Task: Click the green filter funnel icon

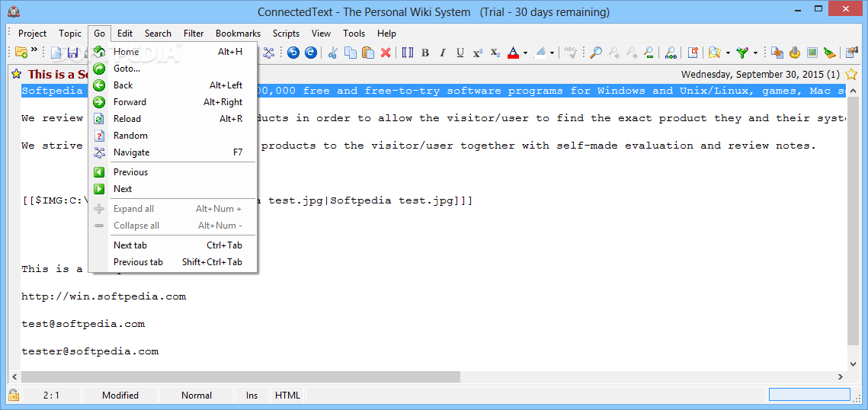Action: tap(742, 53)
